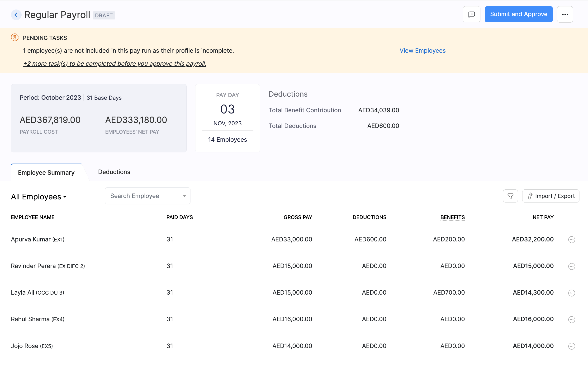The width and height of the screenshot is (588, 367).
Task: Click the Submit and Approve button
Action: click(519, 14)
